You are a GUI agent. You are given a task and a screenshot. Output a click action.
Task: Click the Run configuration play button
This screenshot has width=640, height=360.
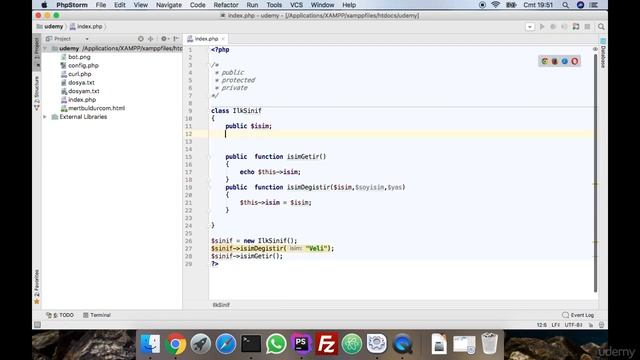click(542, 27)
